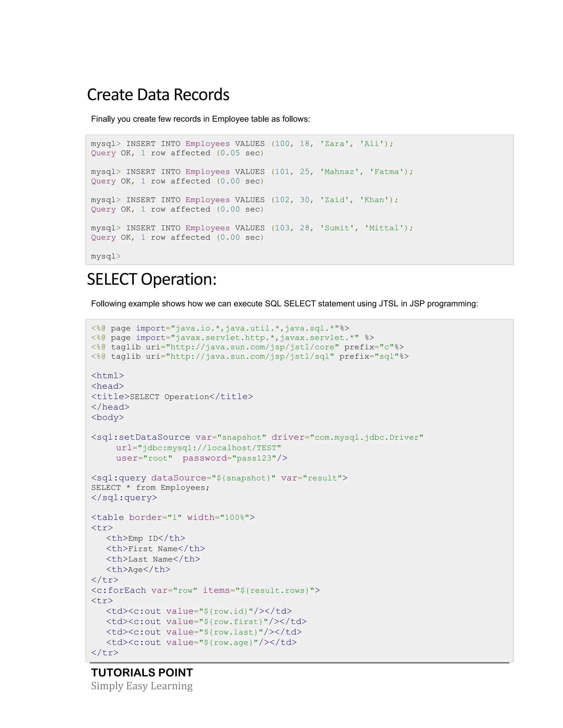Click the taglib line with prefix="c"
Image resolution: width=563 pixels, height=728 pixels.
pyautogui.click(x=247, y=347)
